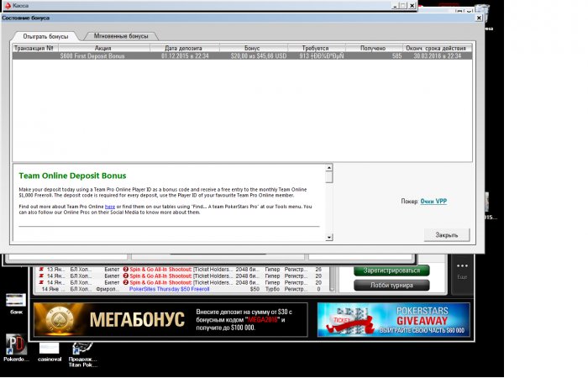Open the Мгновенные бонусы tab
Screen dimensions: 588x378
121,36
